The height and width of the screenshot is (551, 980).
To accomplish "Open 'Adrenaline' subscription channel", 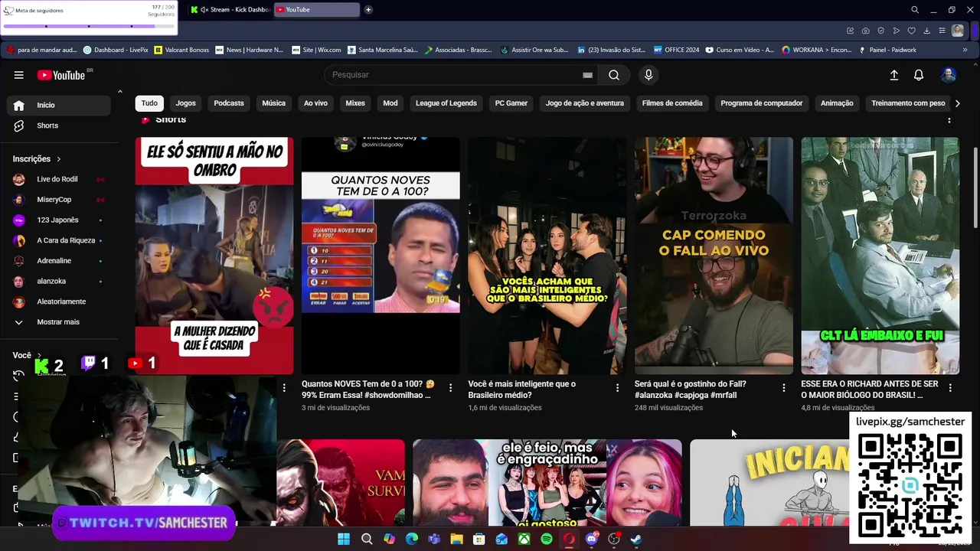I will tap(58, 261).
